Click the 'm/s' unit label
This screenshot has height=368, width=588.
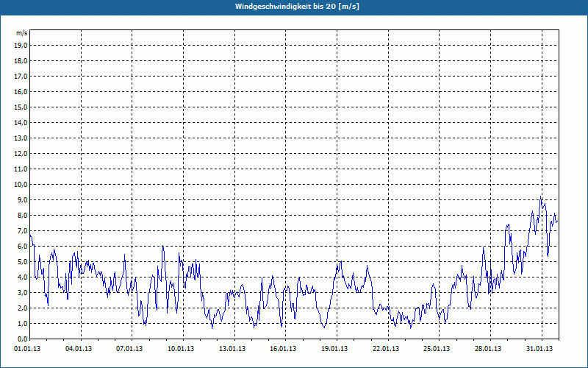pyautogui.click(x=22, y=33)
